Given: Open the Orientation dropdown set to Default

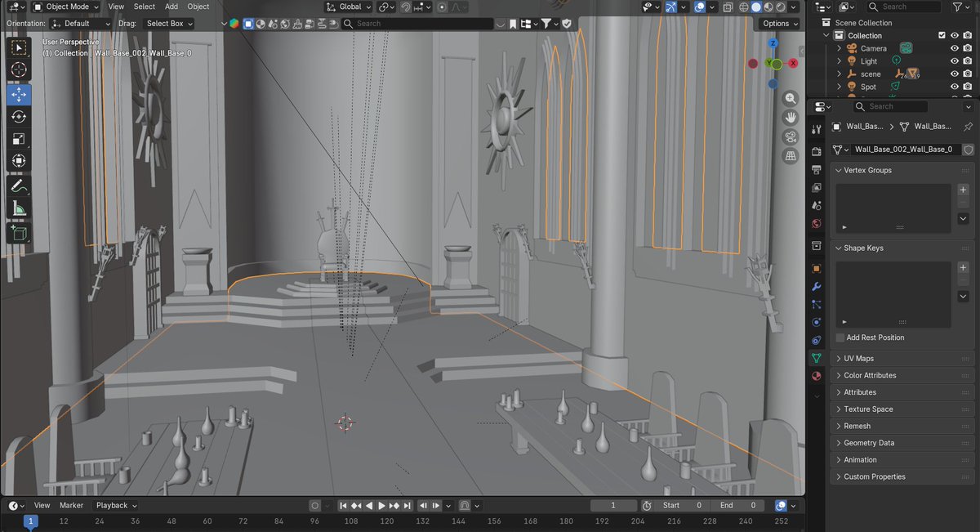Looking at the screenshot, I should coord(79,23).
